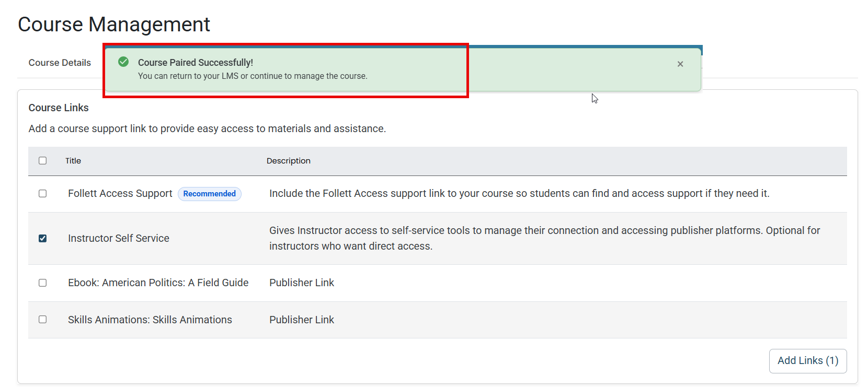Select the Instructor Self Service row title
The height and width of the screenshot is (387, 868).
point(119,239)
